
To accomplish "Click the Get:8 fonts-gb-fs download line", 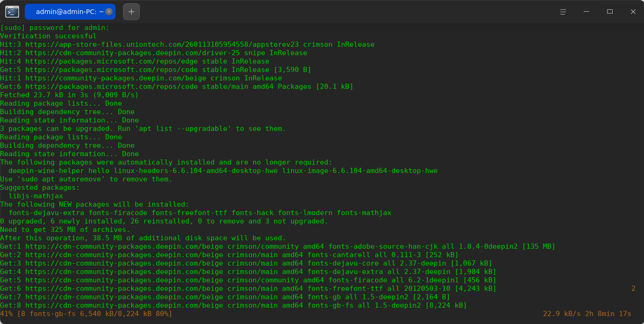I will pyautogui.click(x=233, y=305).
